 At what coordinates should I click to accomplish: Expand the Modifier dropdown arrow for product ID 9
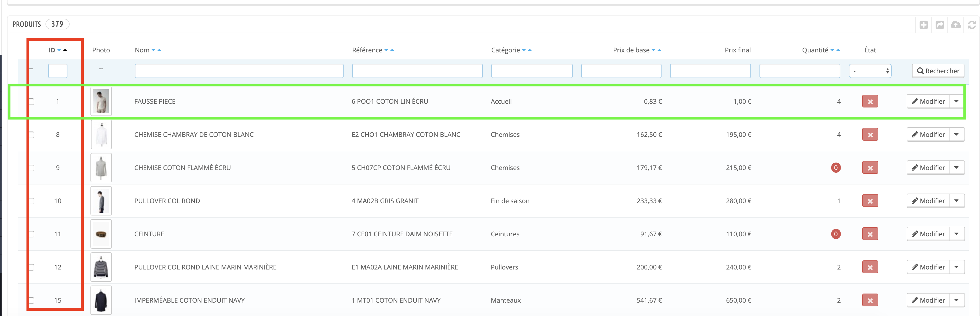pyautogui.click(x=956, y=168)
